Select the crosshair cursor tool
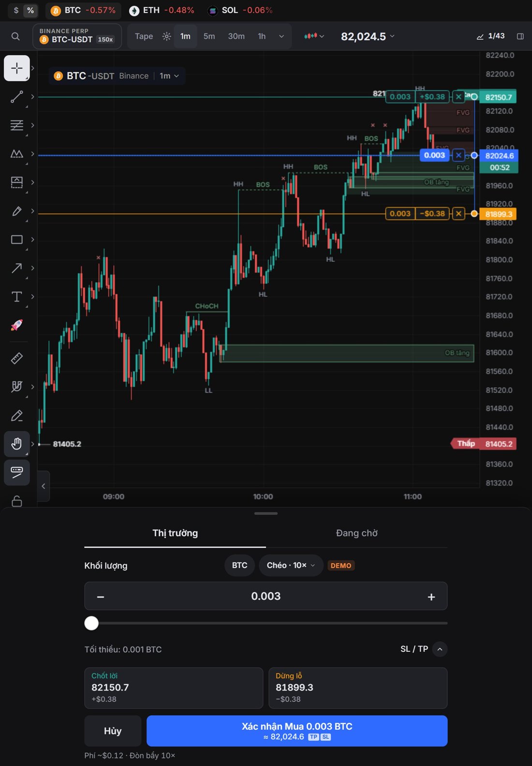Screen dimensions: 532x766 pyautogui.click(x=17, y=68)
